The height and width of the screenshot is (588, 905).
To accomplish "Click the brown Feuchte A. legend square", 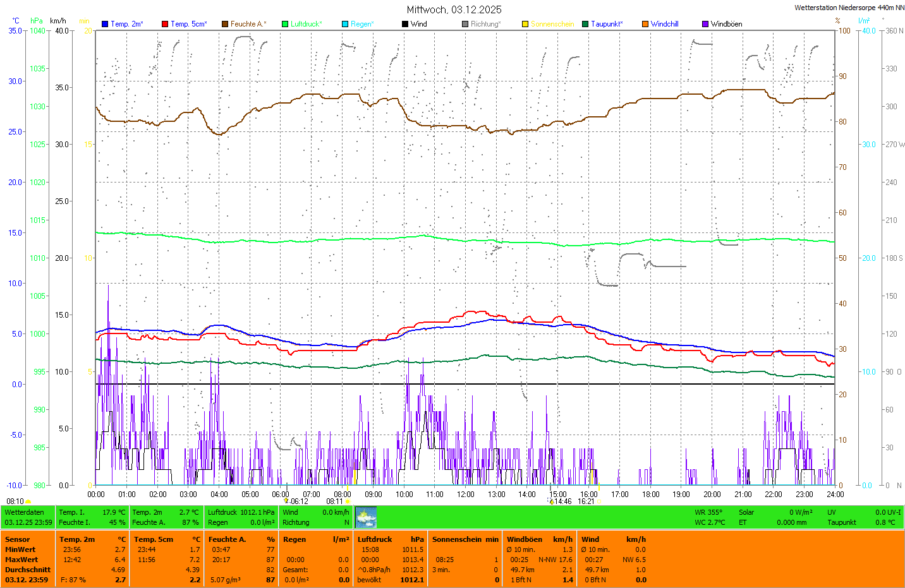I will click(x=224, y=24).
